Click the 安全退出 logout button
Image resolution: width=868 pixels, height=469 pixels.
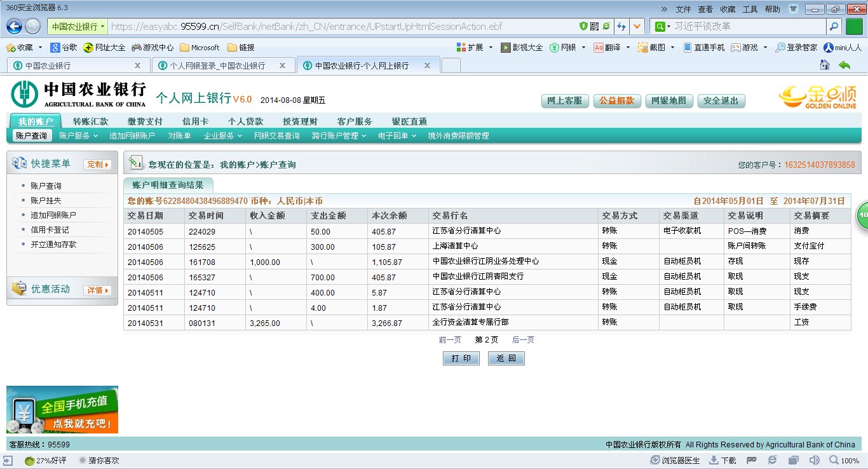tap(721, 100)
